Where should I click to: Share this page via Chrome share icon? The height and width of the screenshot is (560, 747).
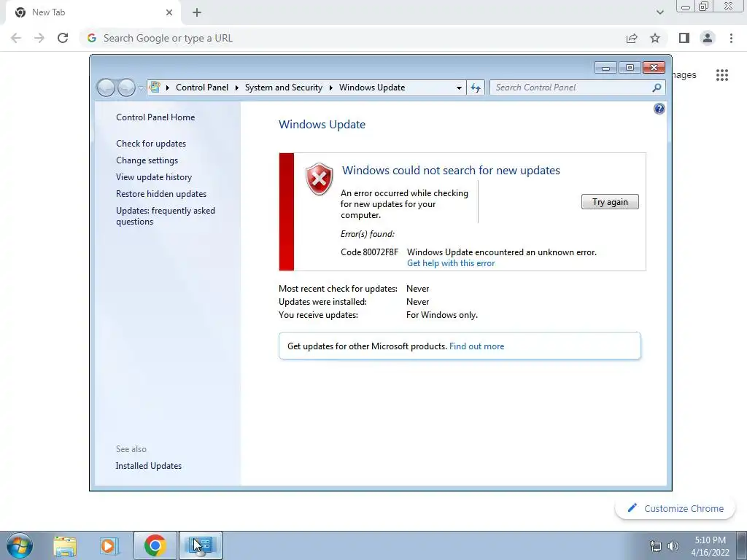click(632, 38)
